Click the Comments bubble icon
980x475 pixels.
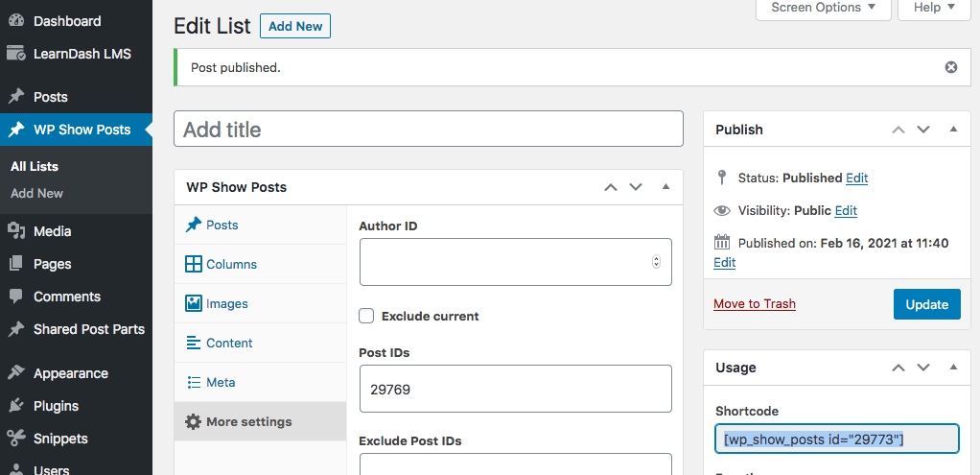point(16,297)
